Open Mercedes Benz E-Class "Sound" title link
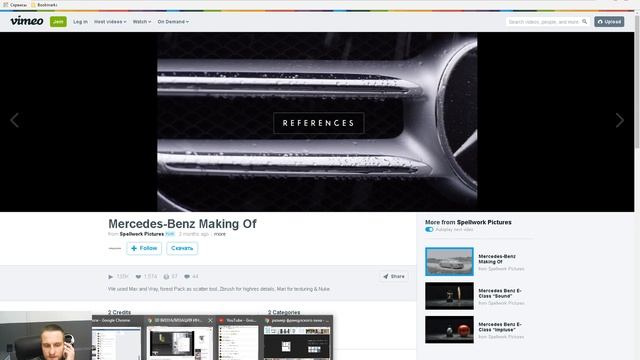The height and width of the screenshot is (360, 640). pyautogui.click(x=500, y=293)
